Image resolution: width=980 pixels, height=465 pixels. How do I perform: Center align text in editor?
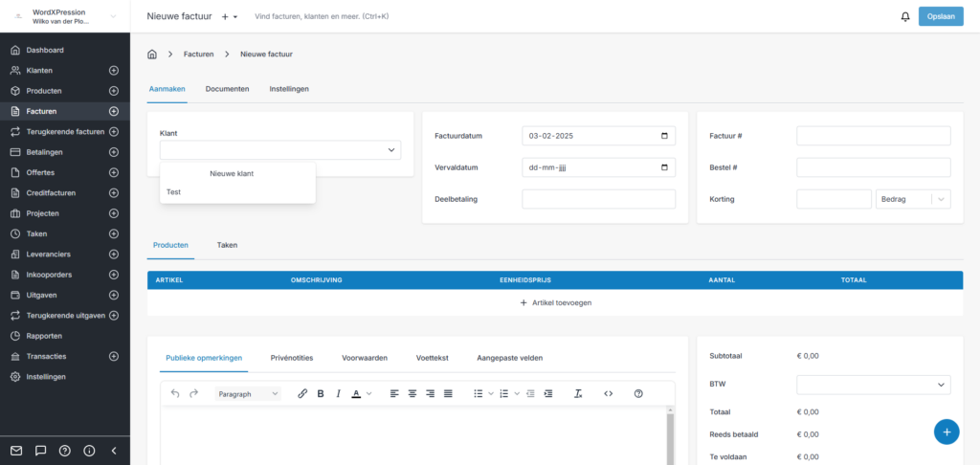point(412,394)
